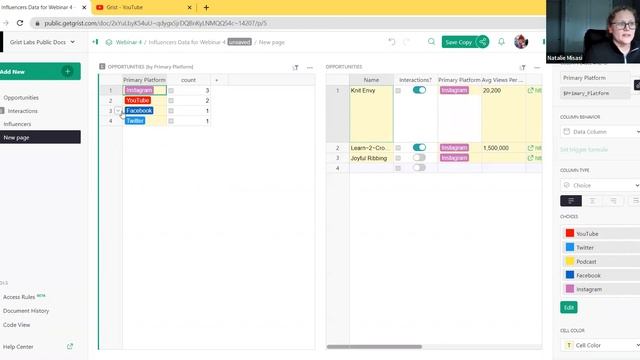
Task: Click the home icon beside Webinar 4
Action: click(109, 42)
